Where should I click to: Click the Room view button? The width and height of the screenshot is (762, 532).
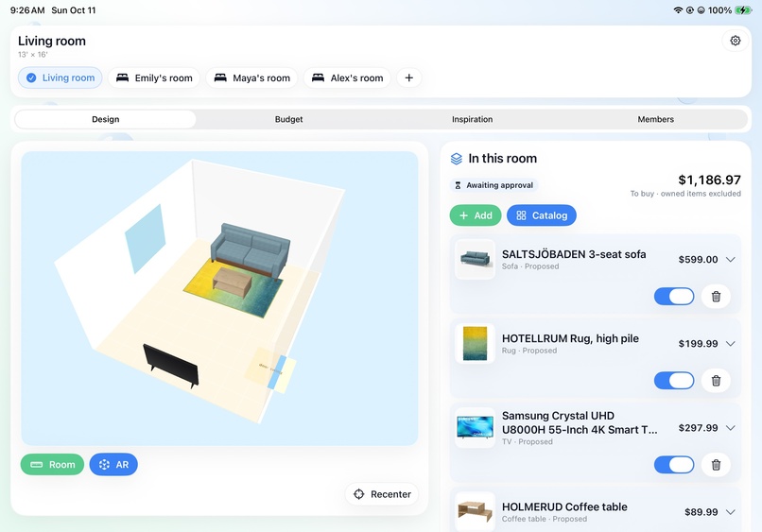pos(53,465)
